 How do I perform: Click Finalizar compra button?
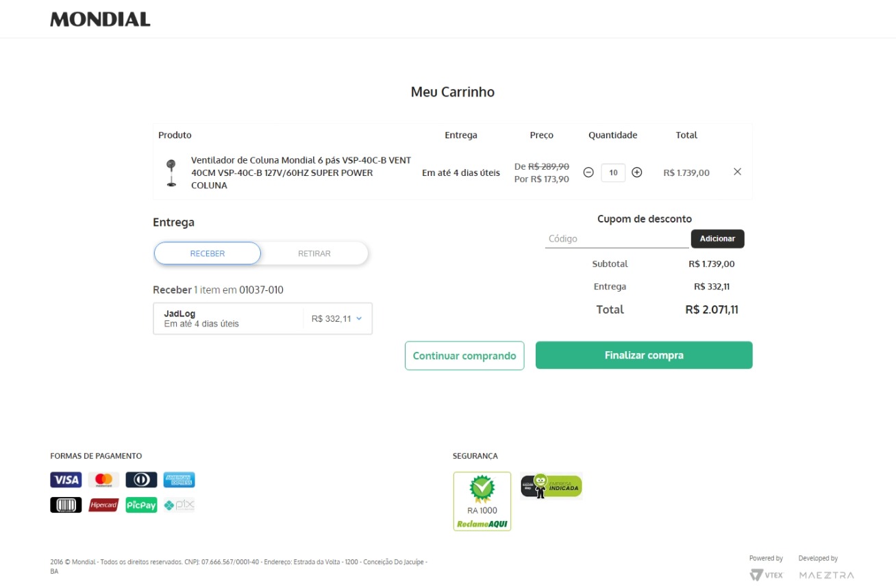tap(644, 355)
